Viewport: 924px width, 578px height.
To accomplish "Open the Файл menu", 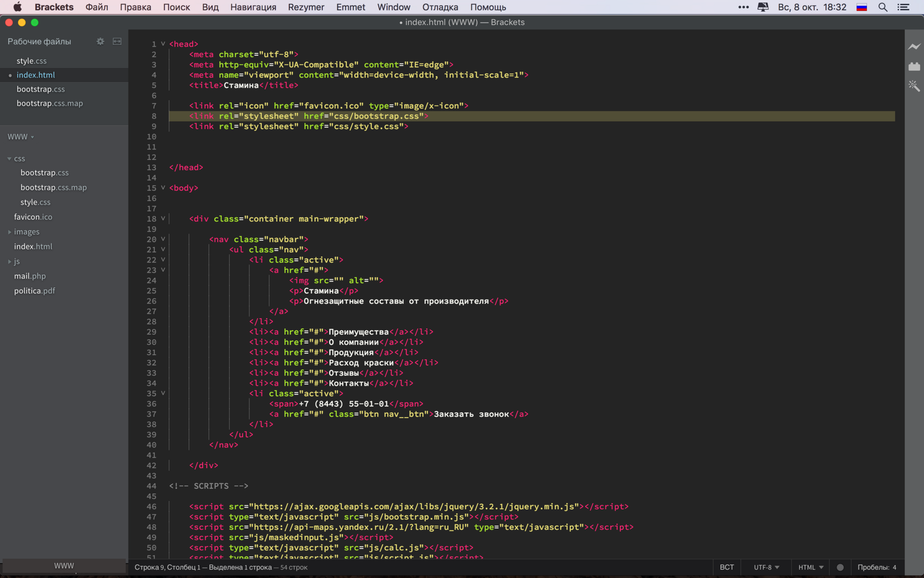I will (97, 7).
